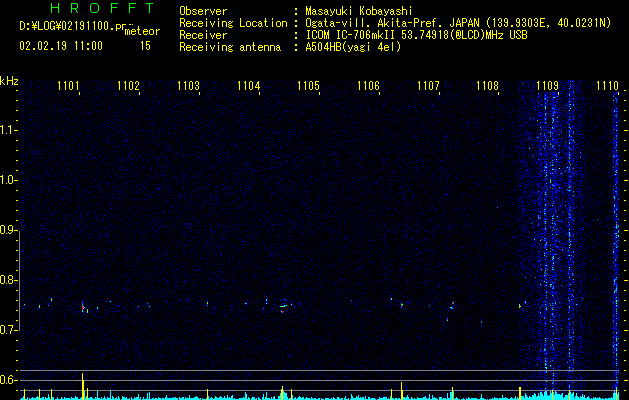
Task: Click the HROFFT program title
Action: [x=103, y=8]
